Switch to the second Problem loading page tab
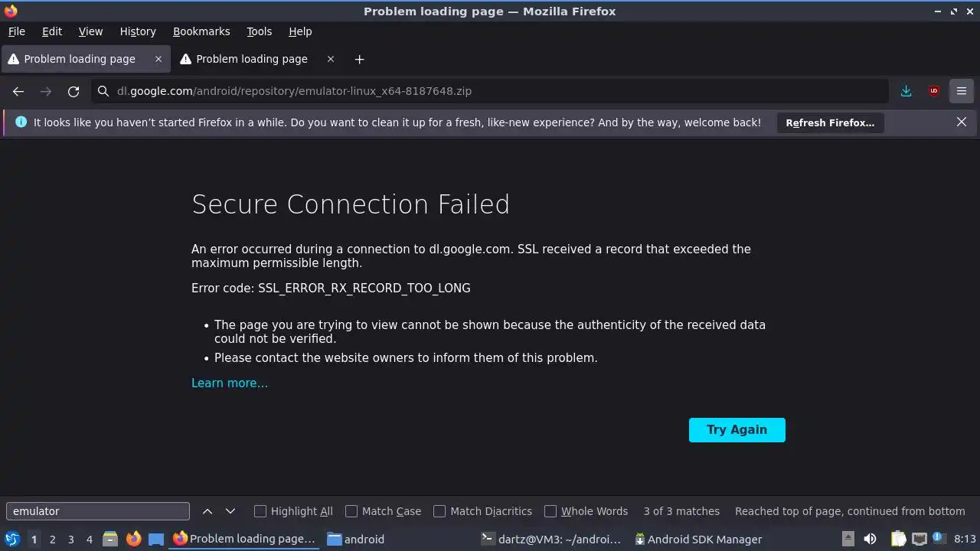980x551 pixels. 251,59
